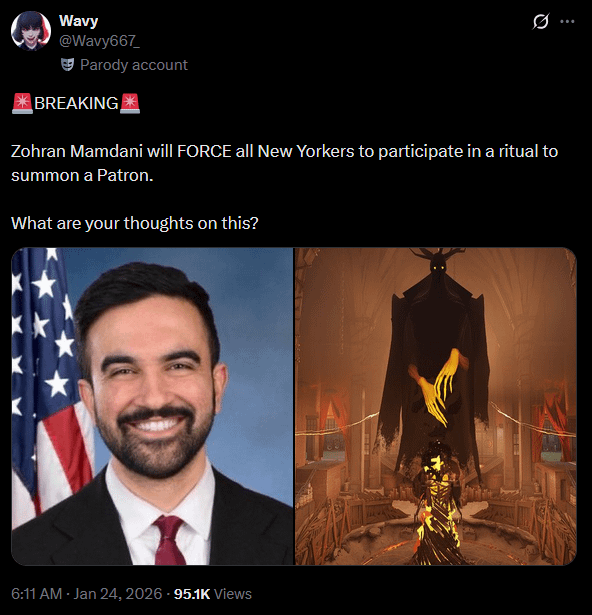
Task: Open the 95.1K Views count
Action: (x=213, y=594)
